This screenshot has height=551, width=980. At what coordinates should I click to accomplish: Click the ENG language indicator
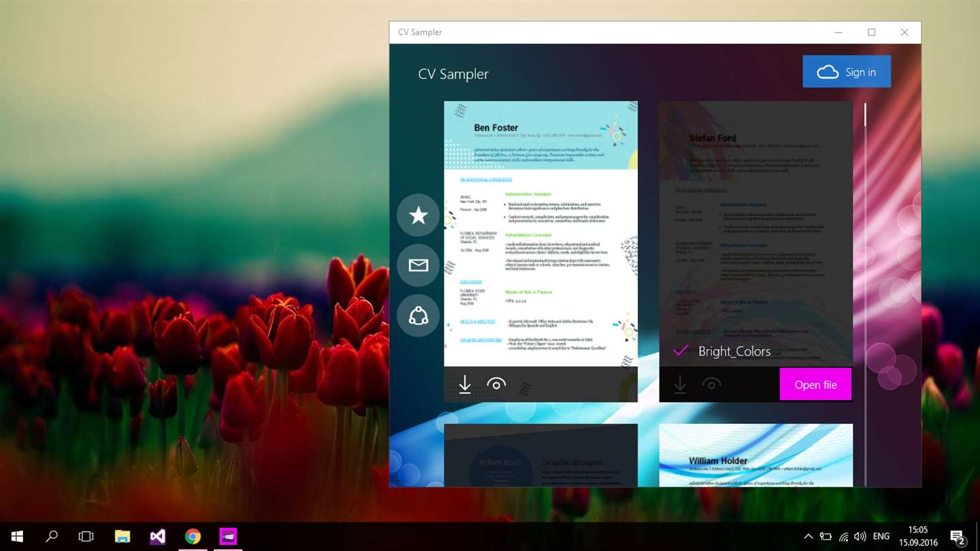point(881,537)
